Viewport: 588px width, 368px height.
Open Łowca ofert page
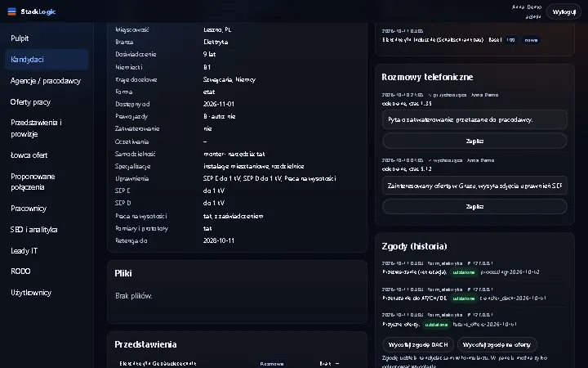[29, 155]
